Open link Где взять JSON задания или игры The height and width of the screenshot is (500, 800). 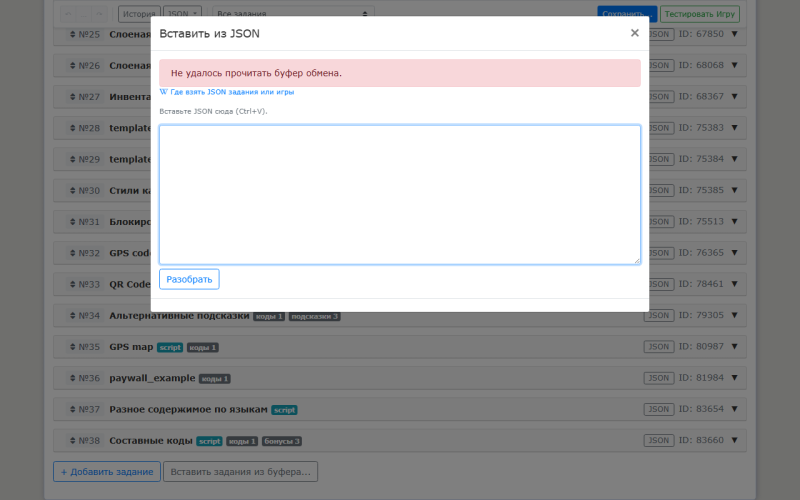[x=227, y=92]
